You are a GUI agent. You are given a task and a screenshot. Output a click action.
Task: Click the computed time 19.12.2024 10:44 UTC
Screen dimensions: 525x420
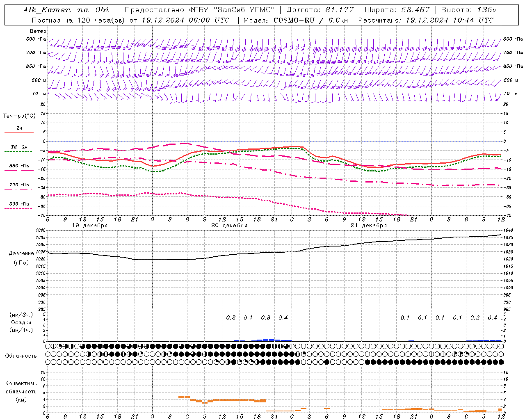point(450,20)
